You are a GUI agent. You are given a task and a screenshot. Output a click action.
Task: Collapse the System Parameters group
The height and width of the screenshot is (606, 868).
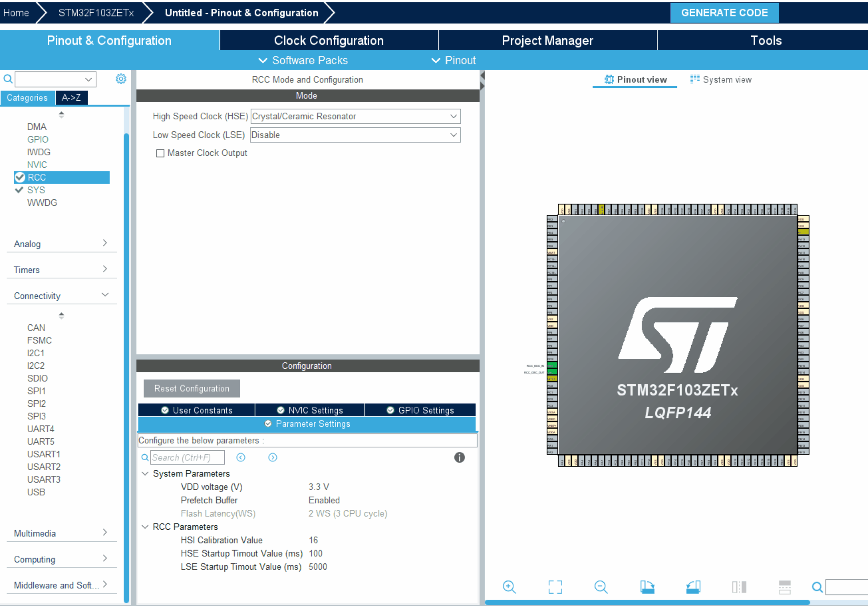(145, 473)
